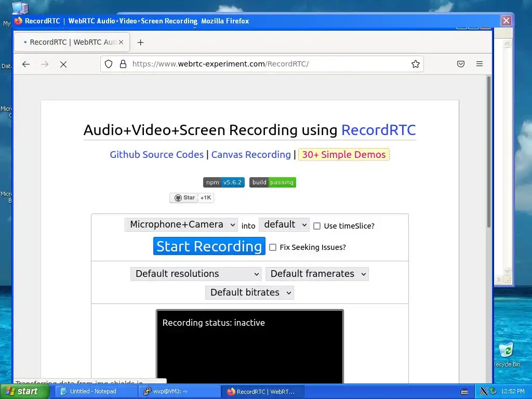Enable Fix Seeking Issues checkbox

273,247
